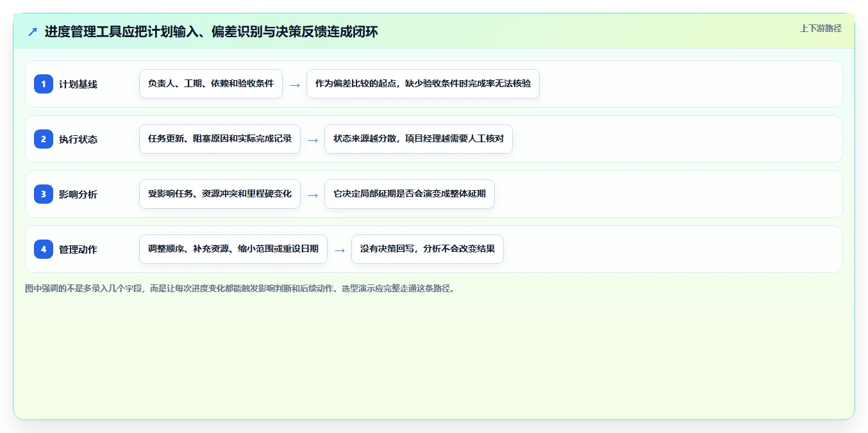Click the box 作为偏差比较的起点，缺少验收条件时完成率无法核验
868x433 pixels.
click(x=423, y=84)
